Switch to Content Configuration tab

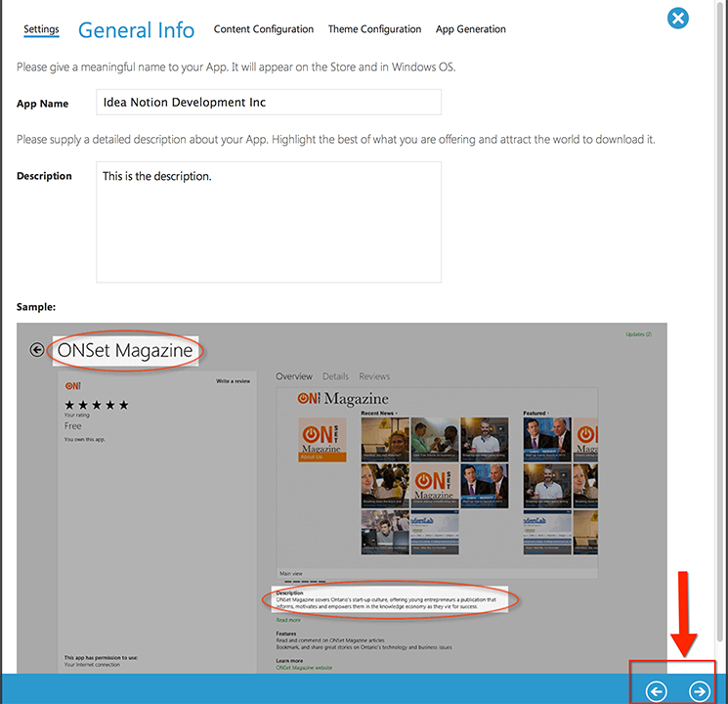tap(263, 29)
